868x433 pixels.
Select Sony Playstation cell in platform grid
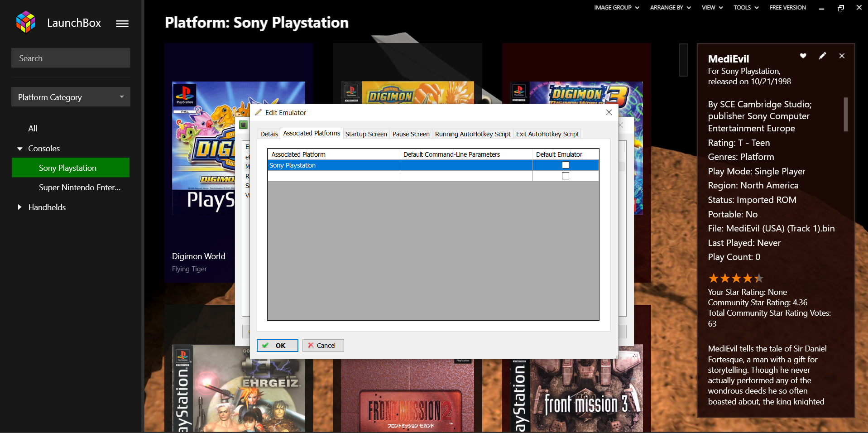pyautogui.click(x=334, y=165)
